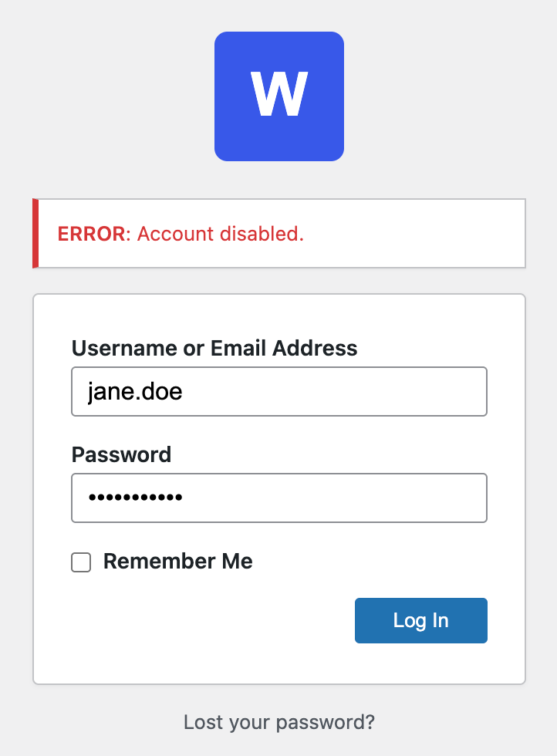Screen dimensions: 557x756
Task: Click the bold "ERROR" word in the notice
Action: click(91, 234)
